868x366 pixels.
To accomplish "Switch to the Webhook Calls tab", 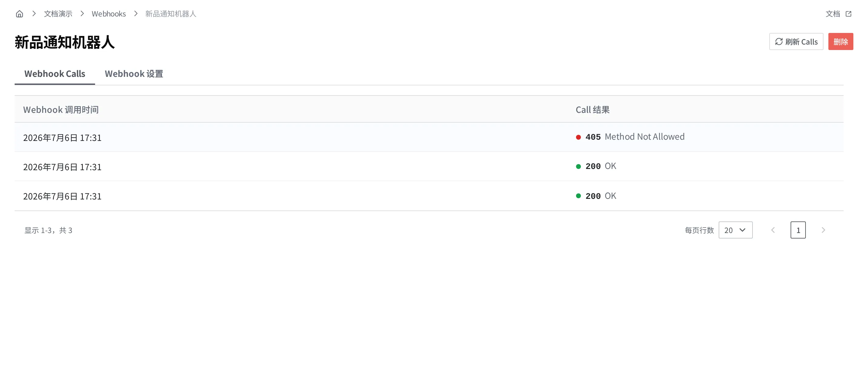I will point(55,74).
